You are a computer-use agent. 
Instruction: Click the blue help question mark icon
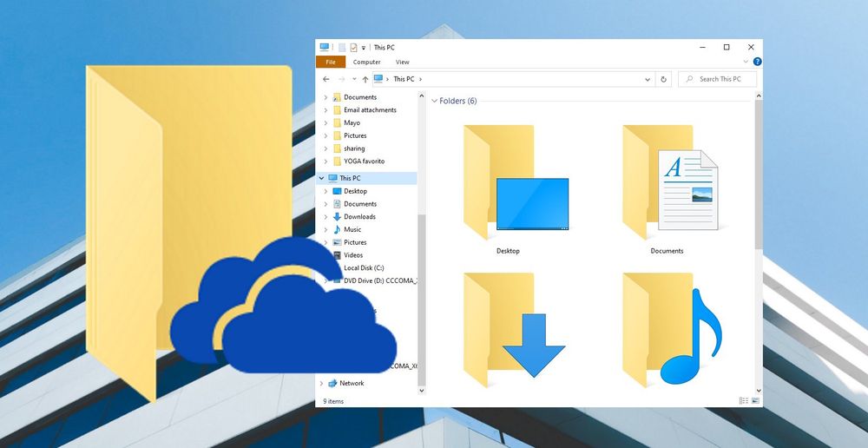tap(757, 62)
